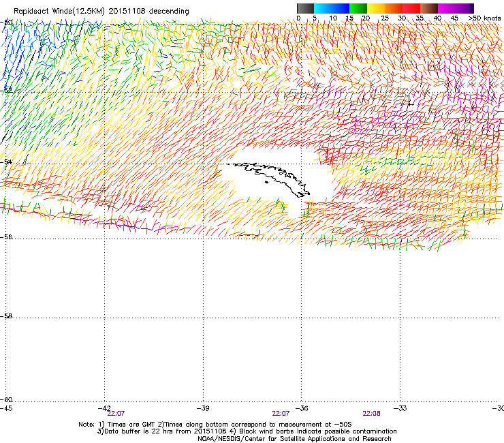Click the 'Times are GMT' note line
This screenshot has width=504, height=443.
pyautogui.click(x=215, y=425)
